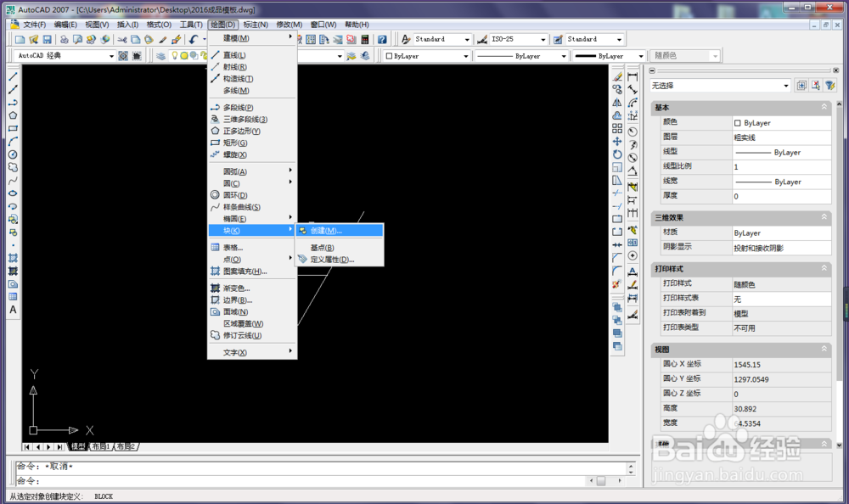
Task: Select 直线(L) in the draw menu
Action: [252, 55]
